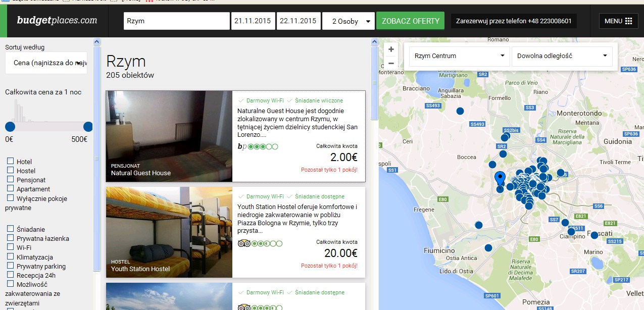Open the sort by Cena dropdown
This screenshot has width=644, height=310.
pos(46,63)
